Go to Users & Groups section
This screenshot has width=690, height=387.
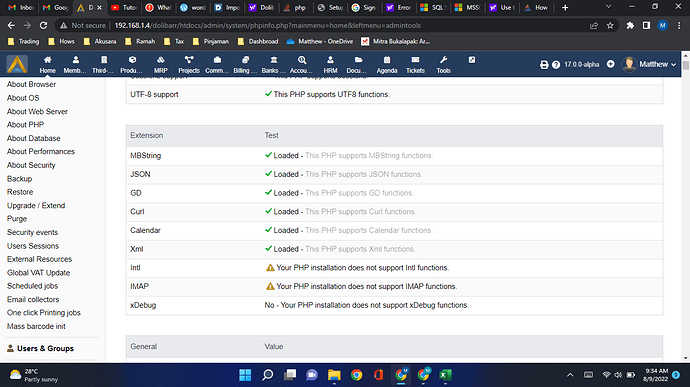[45, 348]
